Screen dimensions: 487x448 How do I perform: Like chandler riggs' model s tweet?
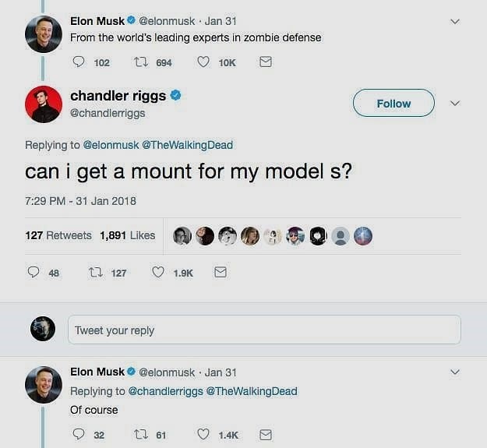pos(158,273)
